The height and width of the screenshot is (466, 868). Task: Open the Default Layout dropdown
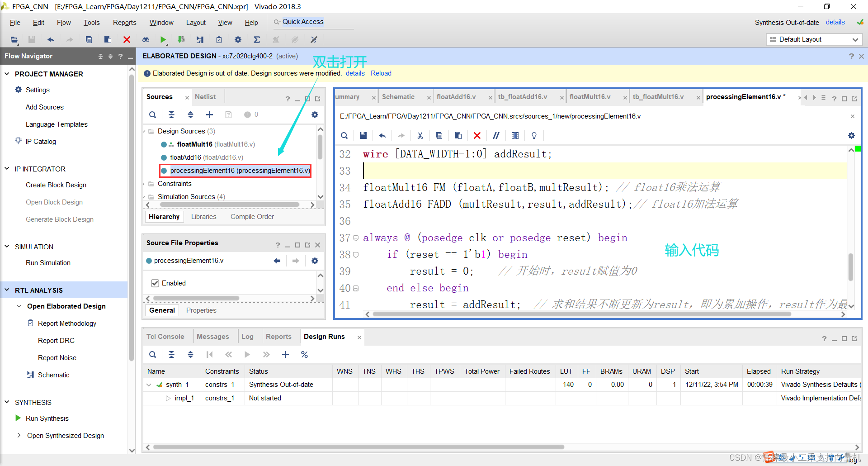[x=814, y=39]
